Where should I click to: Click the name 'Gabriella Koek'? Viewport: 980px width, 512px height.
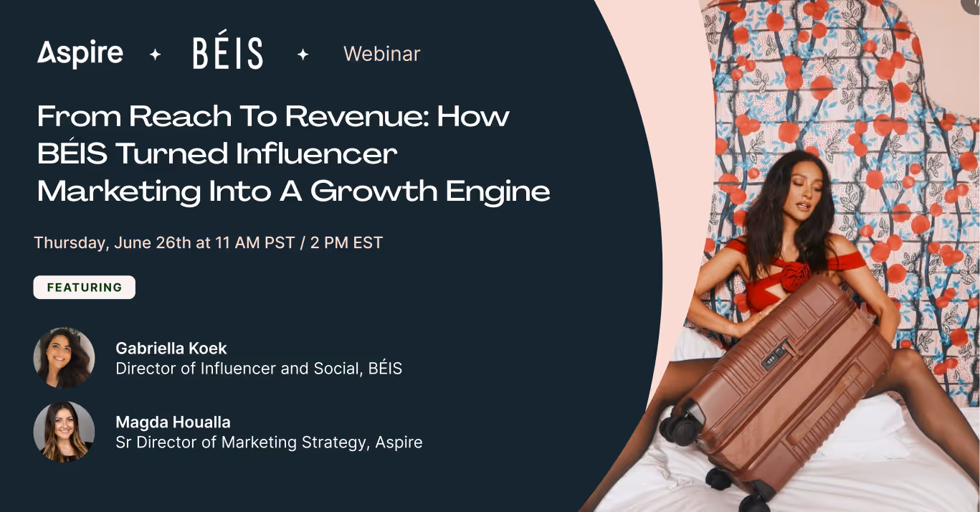coord(171,349)
